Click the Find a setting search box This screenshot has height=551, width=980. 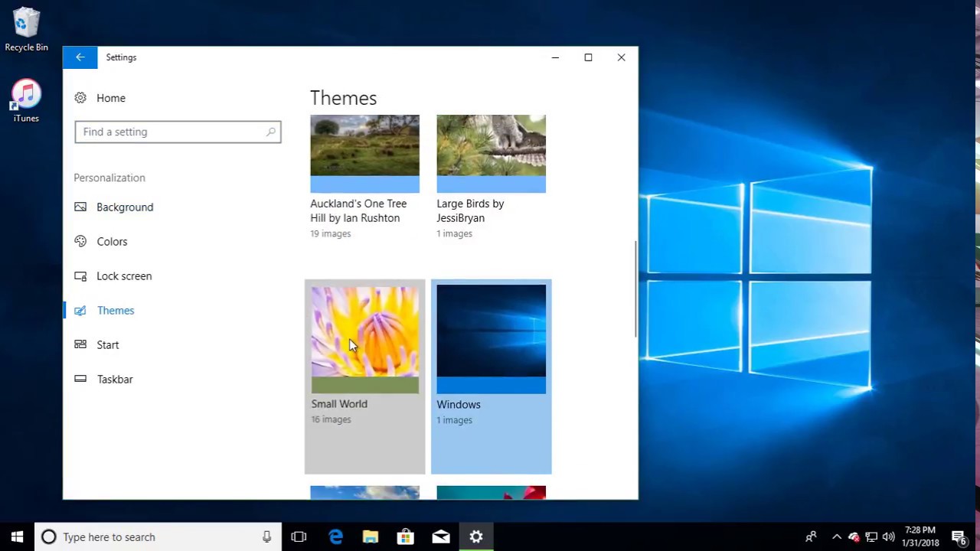(178, 132)
